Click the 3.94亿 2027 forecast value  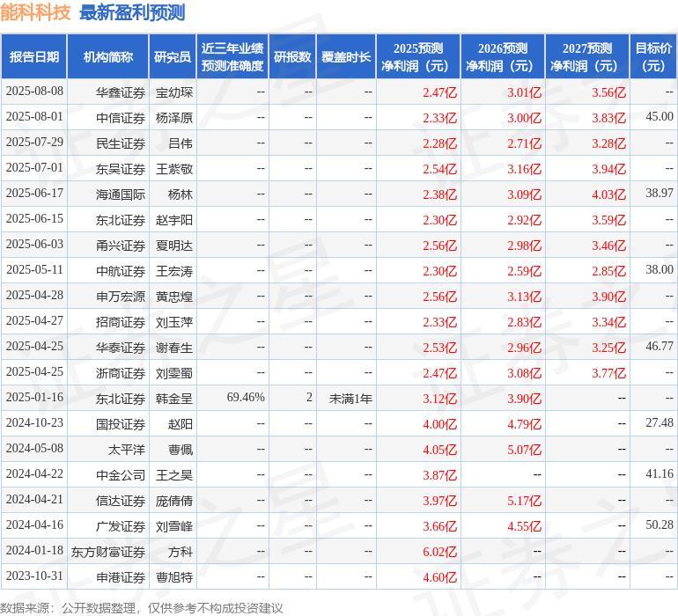click(x=608, y=169)
